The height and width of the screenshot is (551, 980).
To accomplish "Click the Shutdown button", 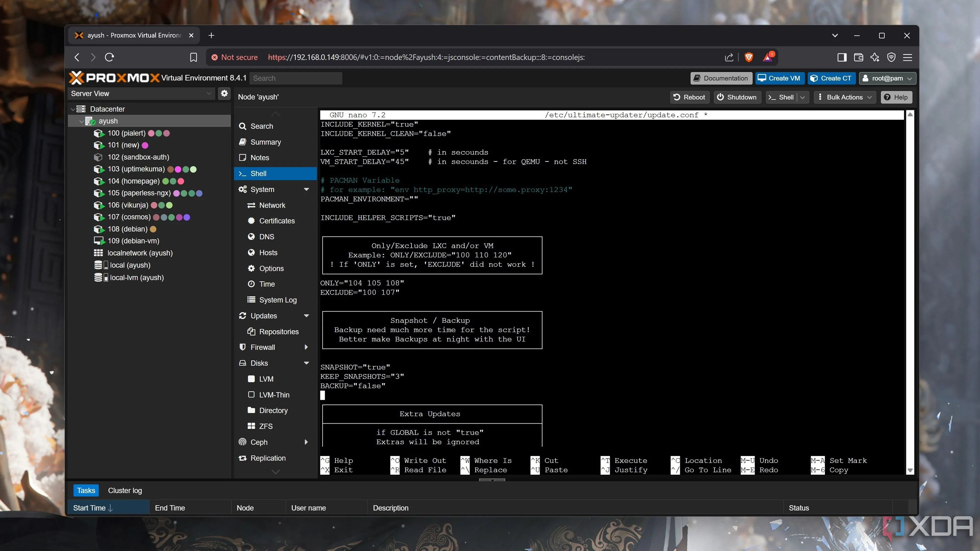I will pyautogui.click(x=737, y=97).
